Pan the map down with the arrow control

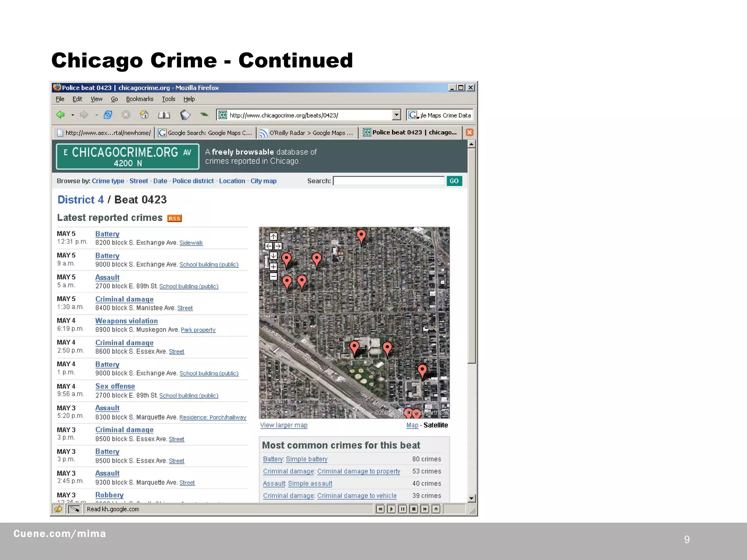click(x=273, y=256)
